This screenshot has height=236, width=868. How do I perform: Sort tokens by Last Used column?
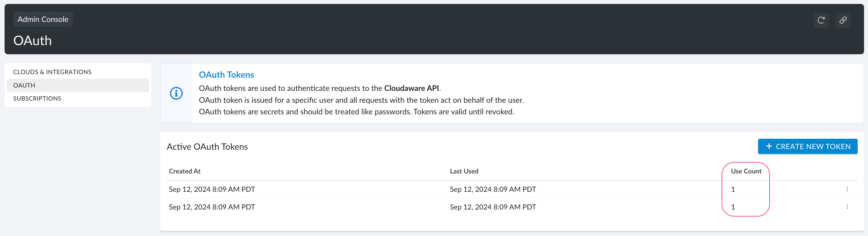coord(464,171)
